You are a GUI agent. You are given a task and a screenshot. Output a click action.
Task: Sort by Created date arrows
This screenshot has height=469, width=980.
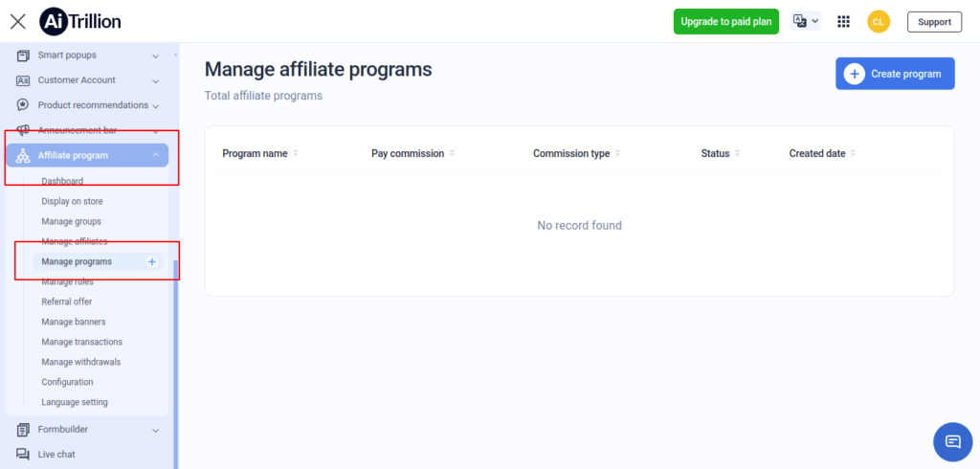853,153
